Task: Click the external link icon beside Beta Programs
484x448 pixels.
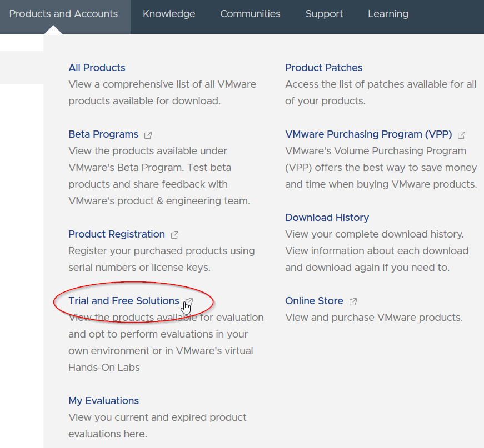Action: coord(147,134)
